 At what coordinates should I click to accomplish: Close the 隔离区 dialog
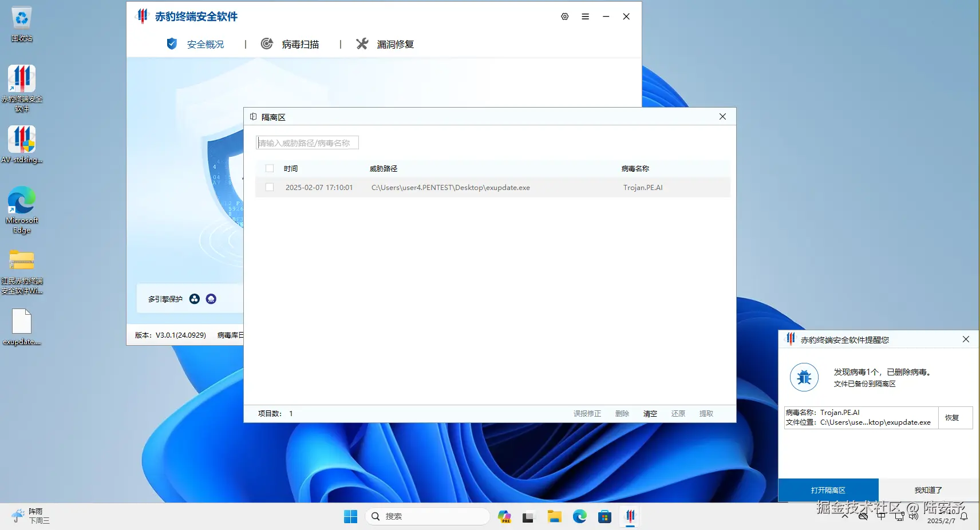pyautogui.click(x=722, y=116)
